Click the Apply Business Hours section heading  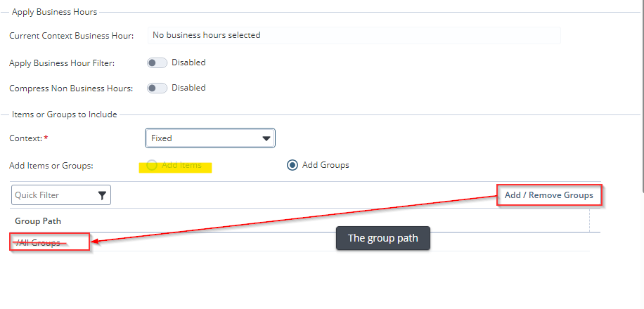point(55,12)
